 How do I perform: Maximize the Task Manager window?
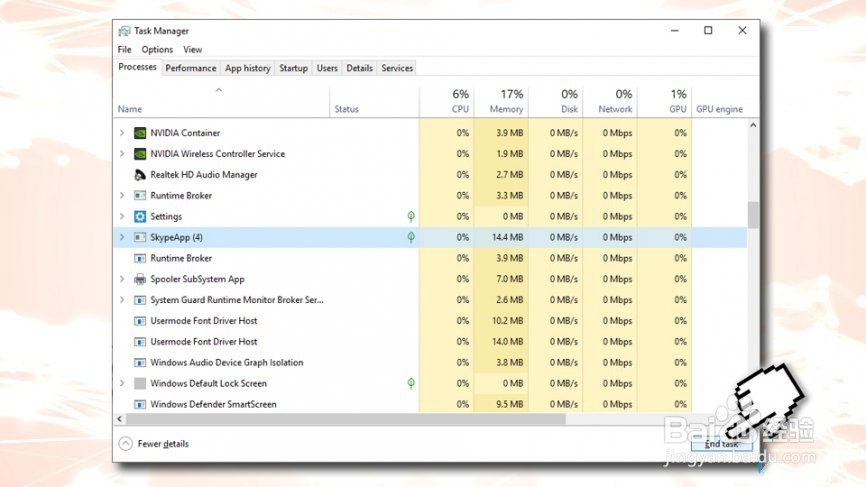coord(708,30)
